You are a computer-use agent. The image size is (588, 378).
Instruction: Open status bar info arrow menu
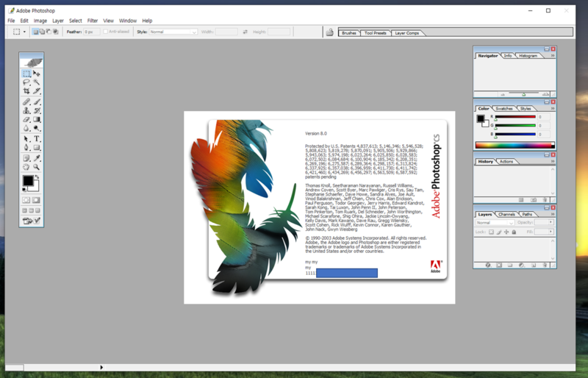pos(101,367)
